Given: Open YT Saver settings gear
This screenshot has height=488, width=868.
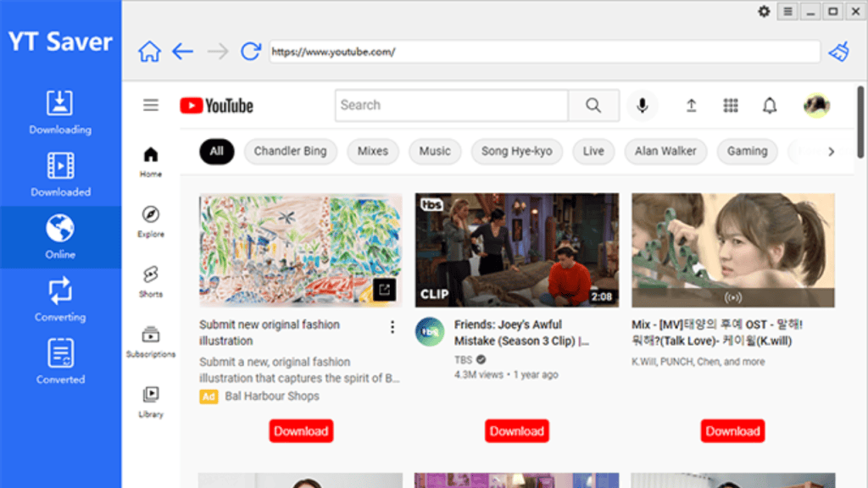Looking at the screenshot, I should tap(763, 12).
